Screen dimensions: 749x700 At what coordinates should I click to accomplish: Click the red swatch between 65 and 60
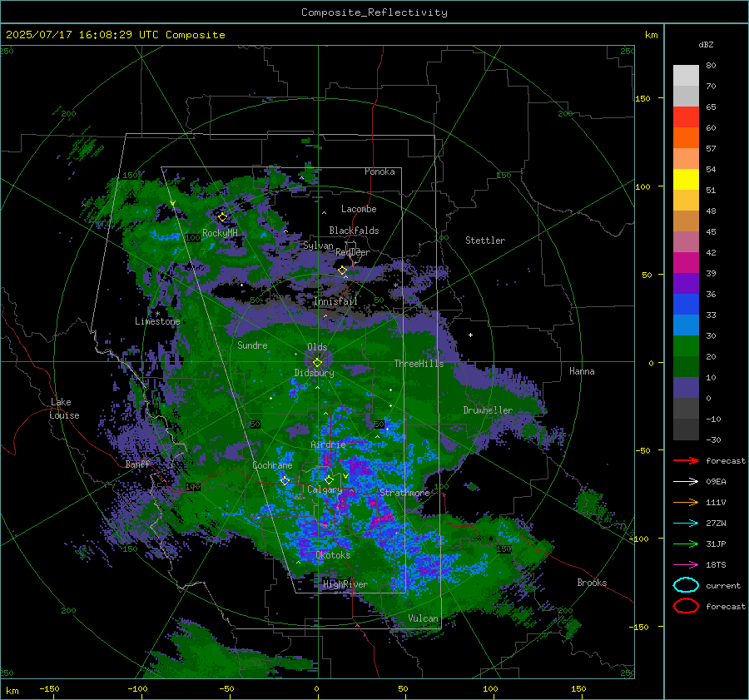click(686, 117)
